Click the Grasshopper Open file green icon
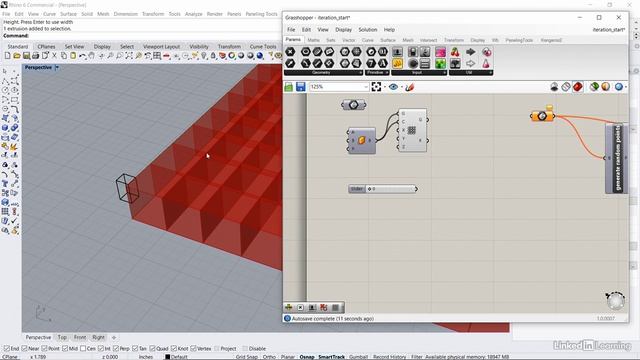The height and width of the screenshot is (360, 640). [x=289, y=87]
